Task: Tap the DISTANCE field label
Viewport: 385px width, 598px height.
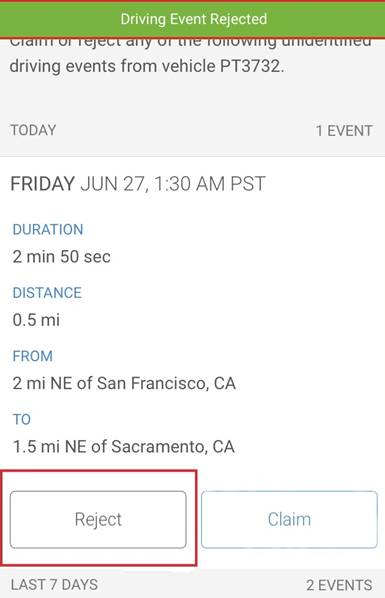Action: coord(47,293)
